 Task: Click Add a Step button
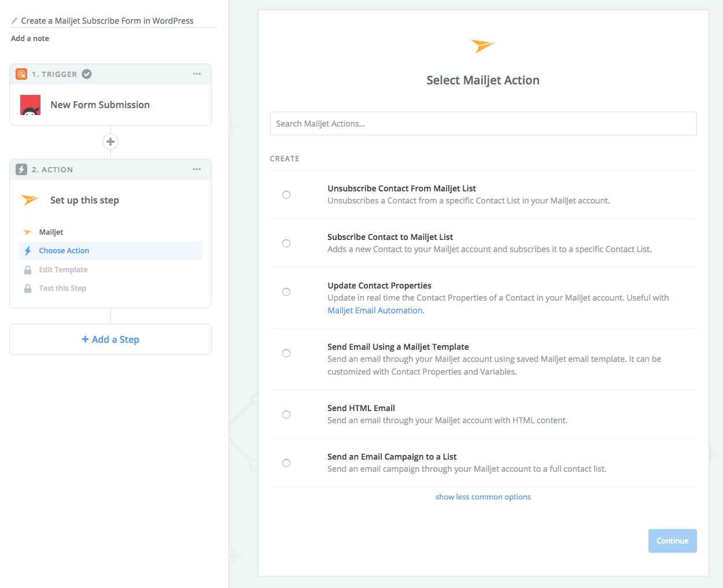(x=110, y=339)
